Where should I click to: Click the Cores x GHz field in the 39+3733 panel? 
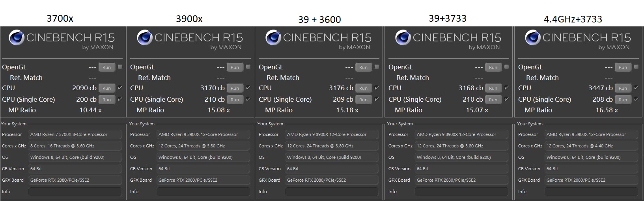462,146
